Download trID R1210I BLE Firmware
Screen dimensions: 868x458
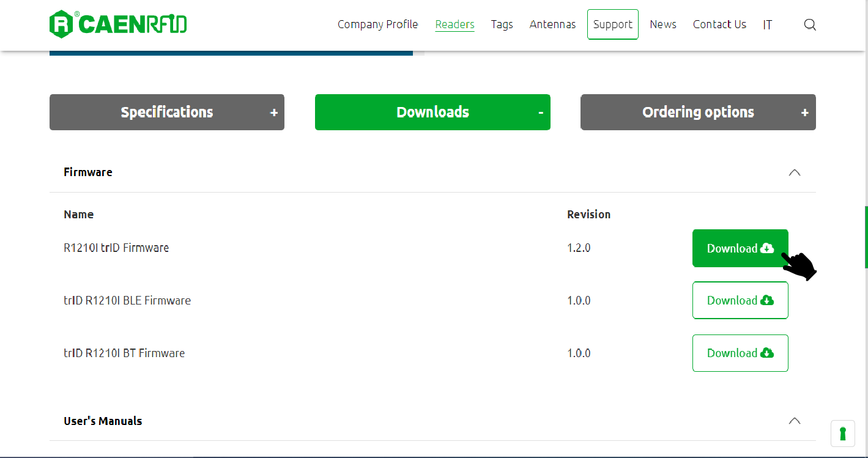[740, 300]
